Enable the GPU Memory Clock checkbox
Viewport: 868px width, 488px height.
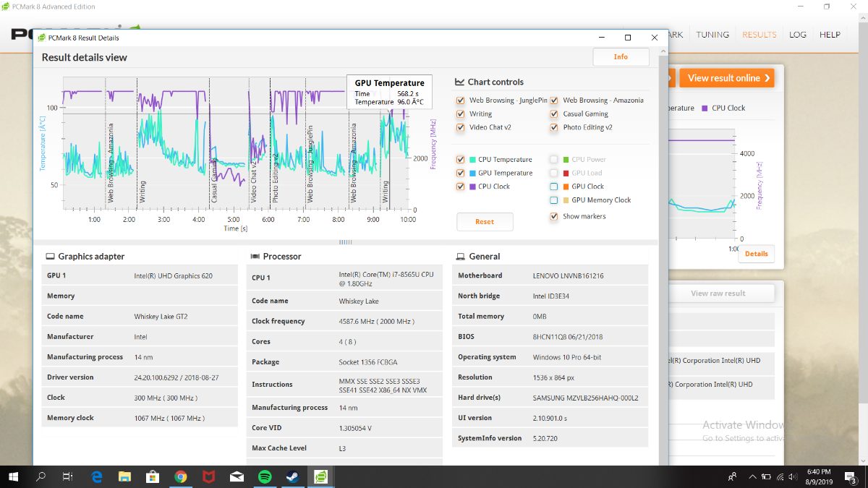554,200
